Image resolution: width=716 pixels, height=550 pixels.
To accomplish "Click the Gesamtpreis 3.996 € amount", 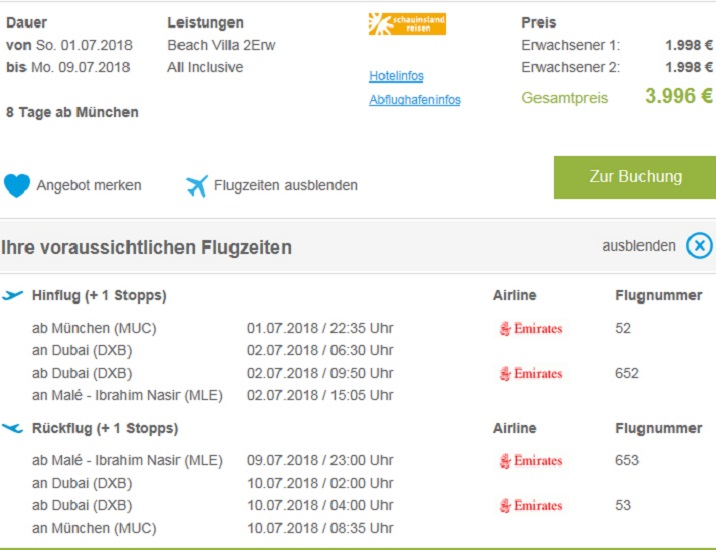I will pos(678,97).
